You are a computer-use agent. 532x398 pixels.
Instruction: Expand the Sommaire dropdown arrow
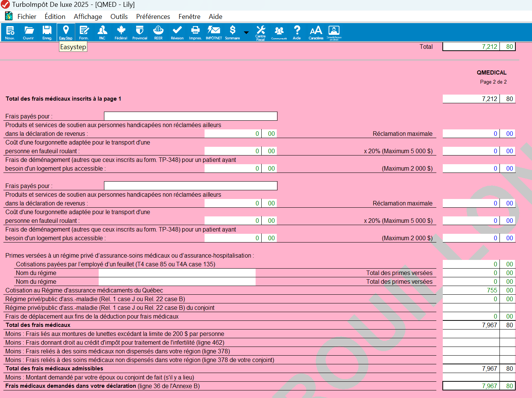247,33
